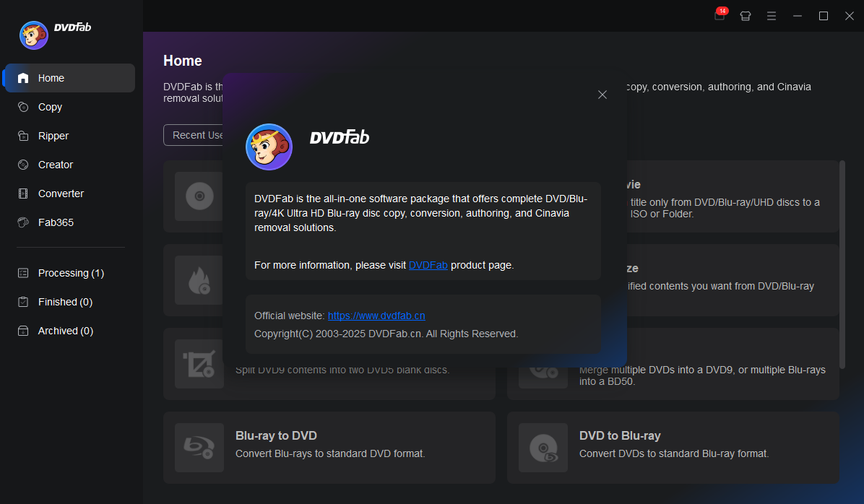Click the Copyright 2003-2025 DVDFab.cn text

point(386,334)
